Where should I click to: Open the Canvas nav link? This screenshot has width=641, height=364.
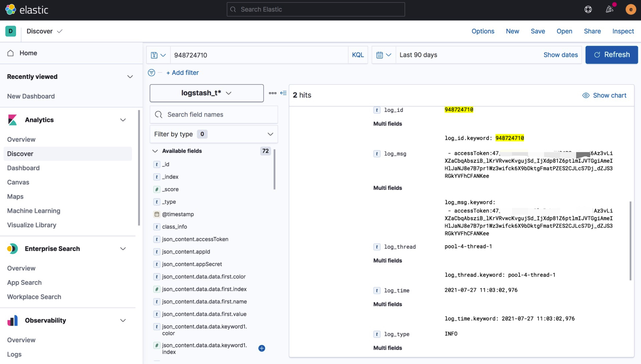pos(18,183)
